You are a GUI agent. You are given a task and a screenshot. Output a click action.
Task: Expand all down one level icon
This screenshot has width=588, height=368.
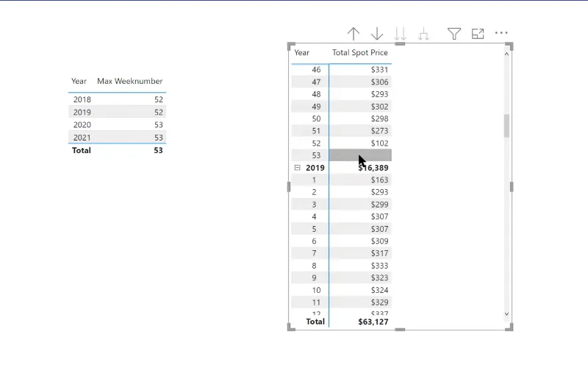click(423, 34)
